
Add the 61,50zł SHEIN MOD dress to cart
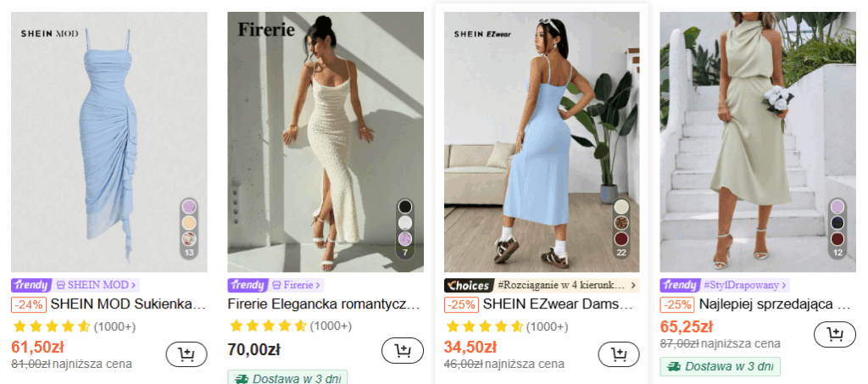(x=186, y=354)
